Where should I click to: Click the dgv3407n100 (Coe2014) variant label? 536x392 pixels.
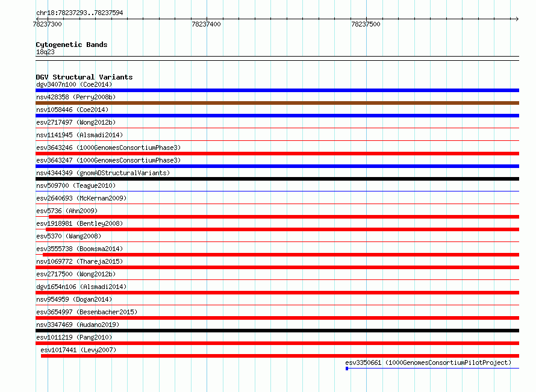pos(74,84)
